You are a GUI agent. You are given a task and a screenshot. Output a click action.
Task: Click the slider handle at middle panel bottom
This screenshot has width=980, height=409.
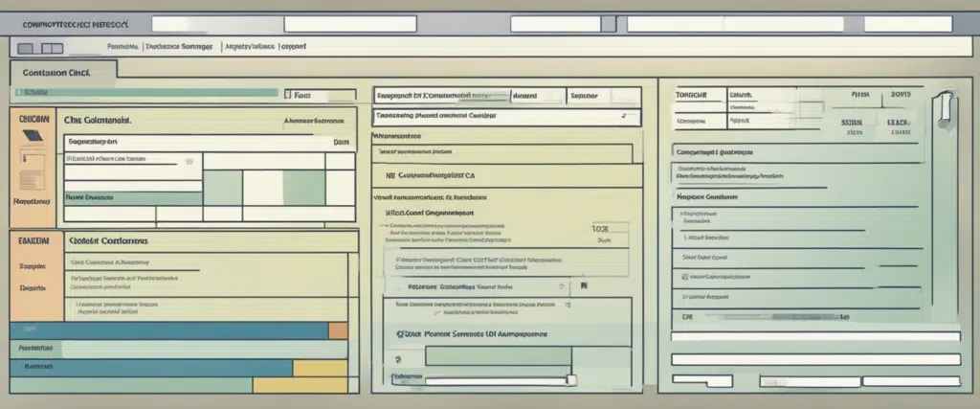(570, 379)
